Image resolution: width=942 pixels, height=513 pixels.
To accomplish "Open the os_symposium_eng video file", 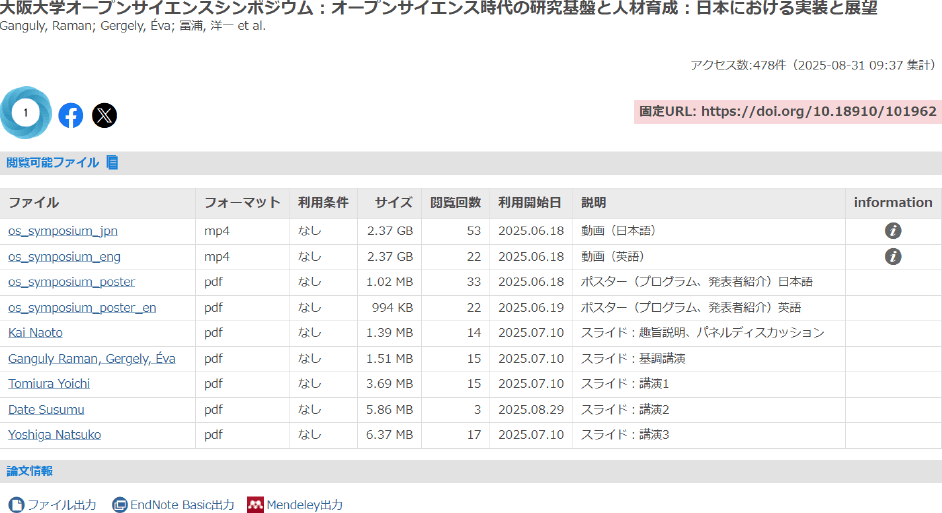I will (64, 256).
